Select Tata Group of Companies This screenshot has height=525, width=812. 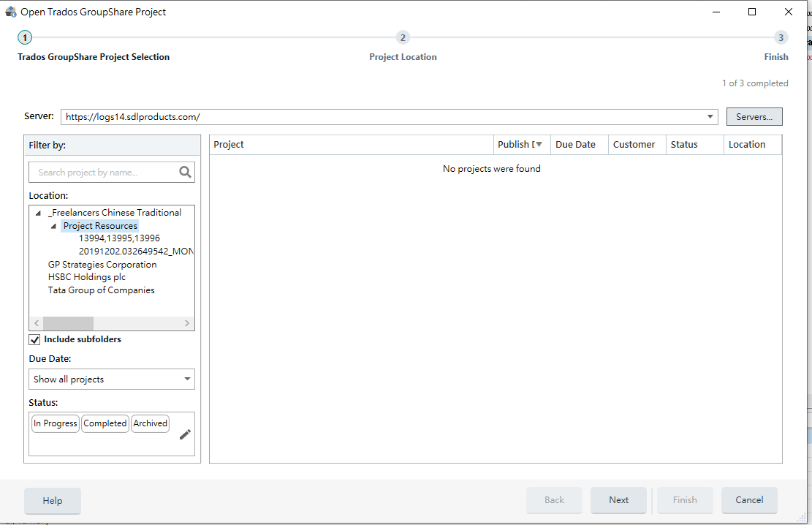[101, 290]
